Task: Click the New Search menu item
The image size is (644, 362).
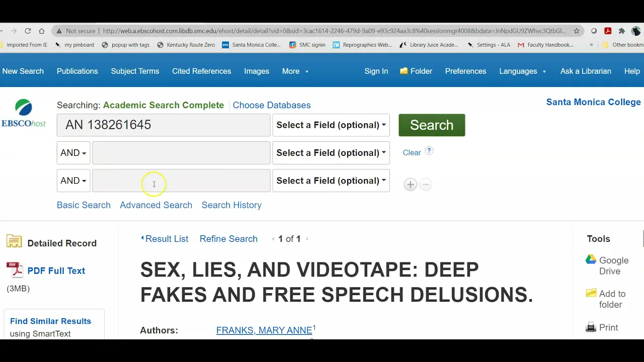Action: tap(23, 71)
